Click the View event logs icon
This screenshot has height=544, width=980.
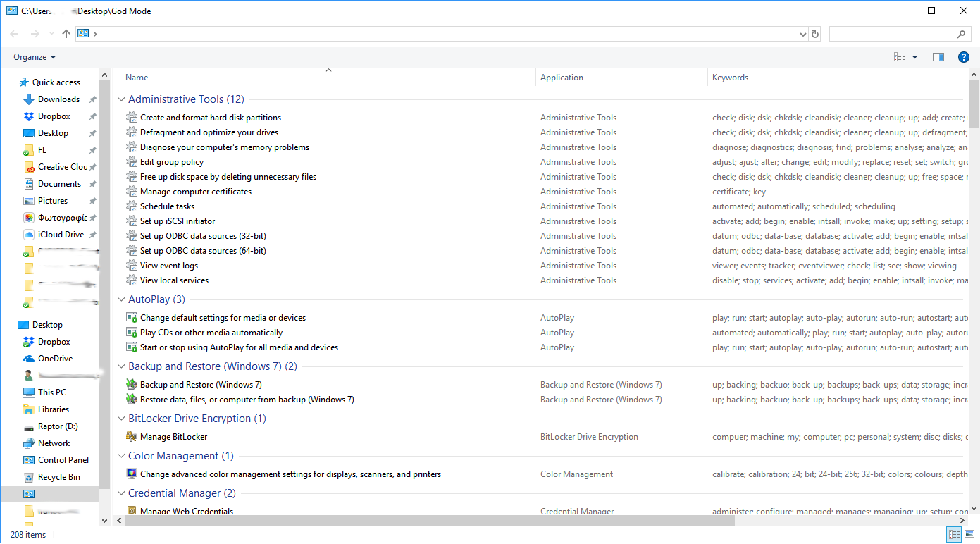pos(132,266)
